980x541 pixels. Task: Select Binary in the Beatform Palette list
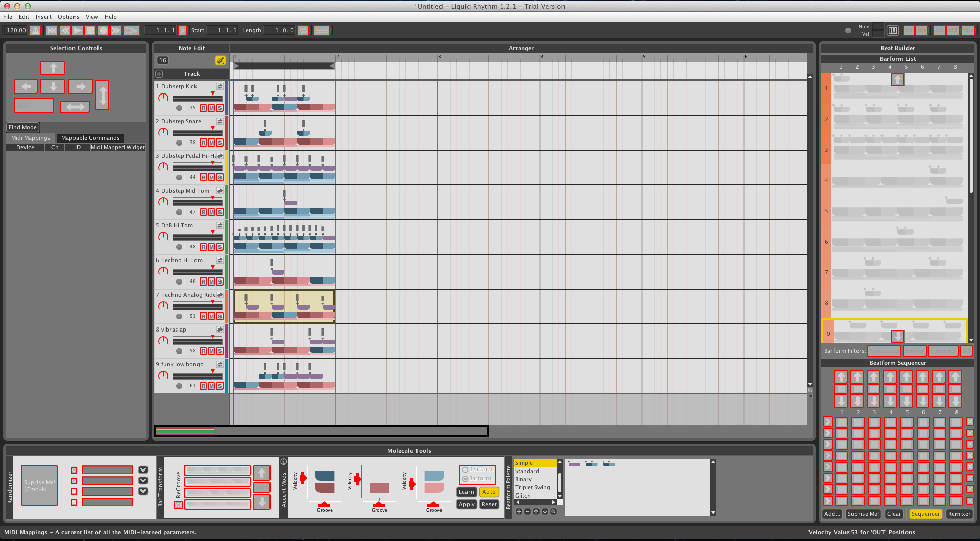523,479
